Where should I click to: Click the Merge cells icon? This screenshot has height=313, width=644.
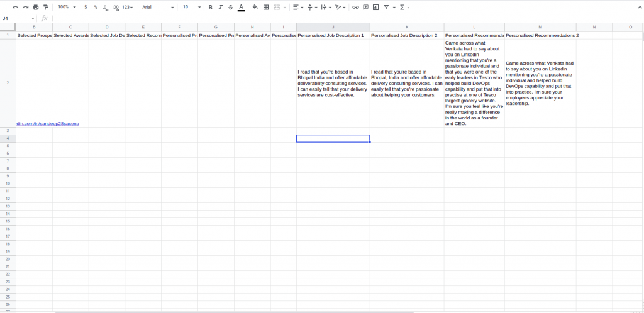277,7
